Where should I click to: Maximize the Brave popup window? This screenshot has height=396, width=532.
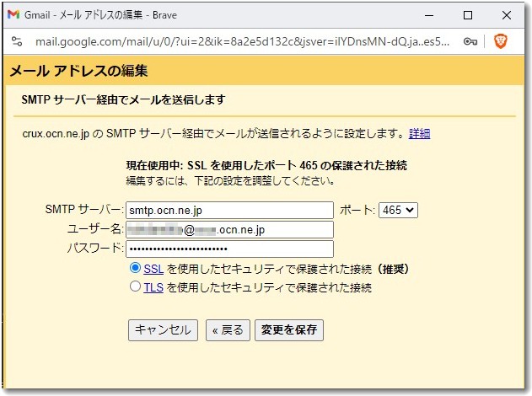pyautogui.click(x=468, y=15)
